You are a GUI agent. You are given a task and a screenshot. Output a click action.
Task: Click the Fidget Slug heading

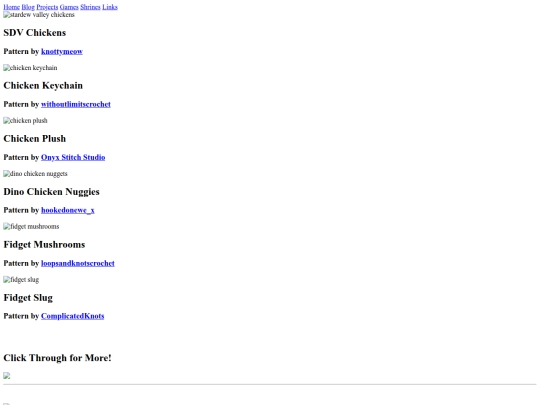click(x=28, y=298)
